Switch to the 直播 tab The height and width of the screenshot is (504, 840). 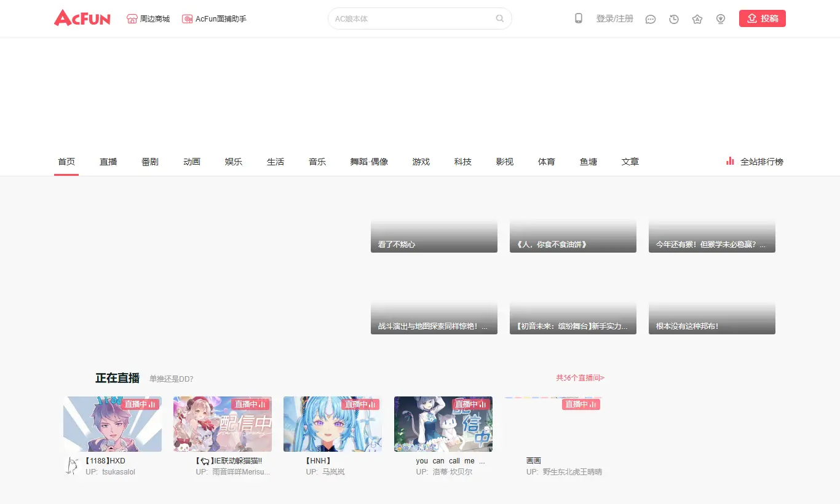tap(108, 162)
